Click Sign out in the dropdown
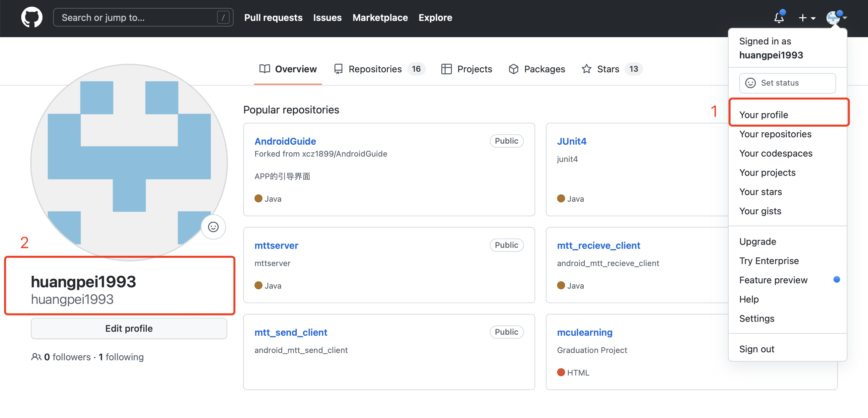This screenshot has height=418, width=868. pyautogui.click(x=757, y=349)
